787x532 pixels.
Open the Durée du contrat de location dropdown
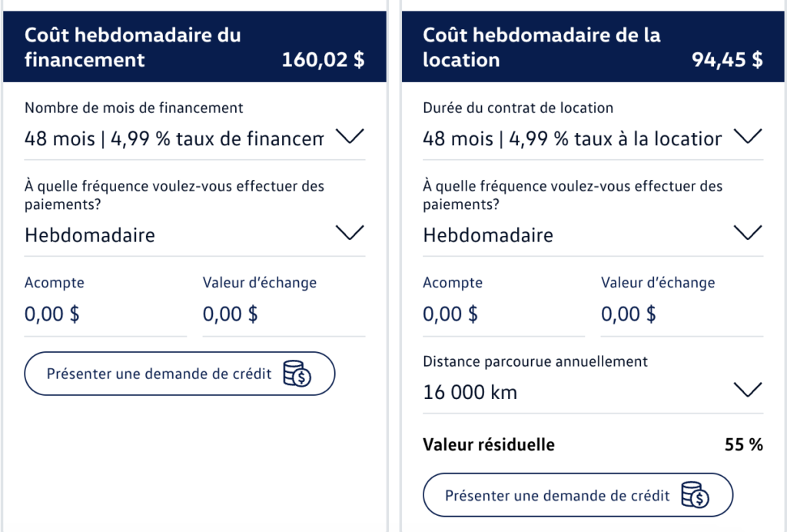[593, 139]
